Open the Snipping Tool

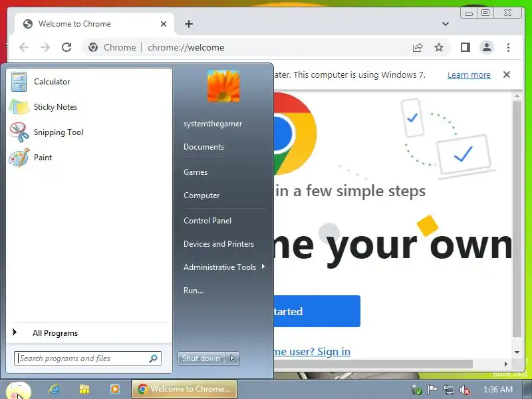89,132
